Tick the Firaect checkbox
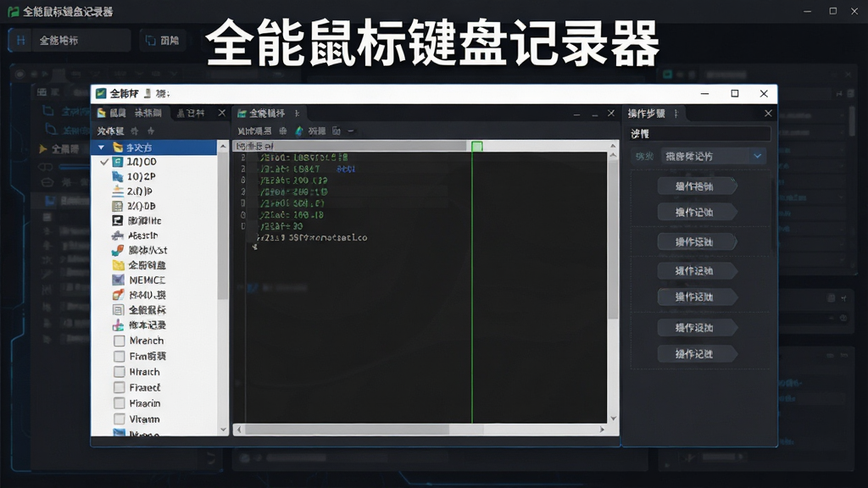 pos(119,387)
